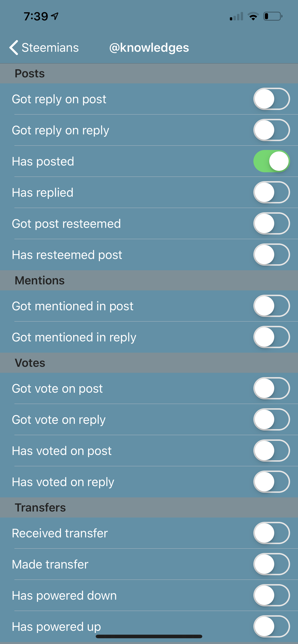
Task: Enable Got reply on post
Action: 271,99
